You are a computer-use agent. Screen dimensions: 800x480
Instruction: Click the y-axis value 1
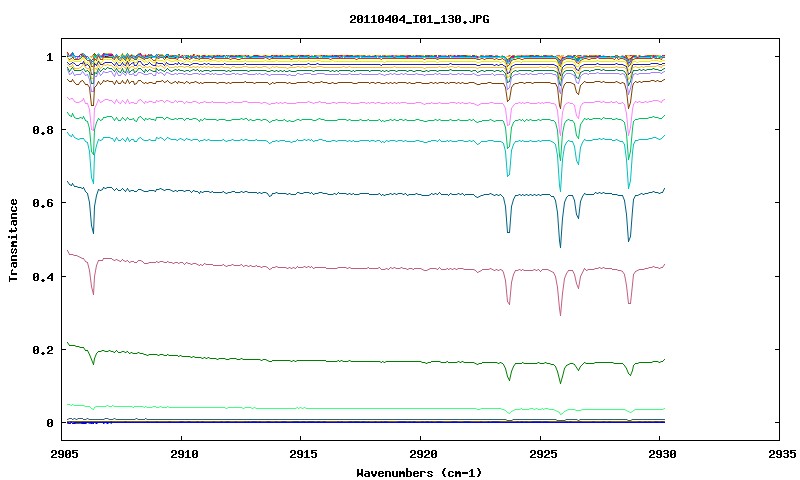49,57
